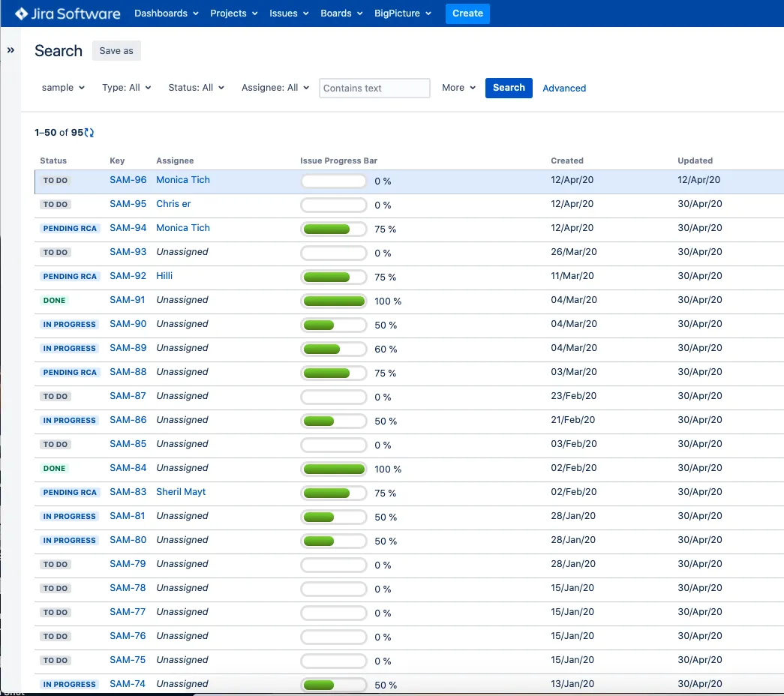
Task: Open the Issues menu
Action: (x=289, y=13)
